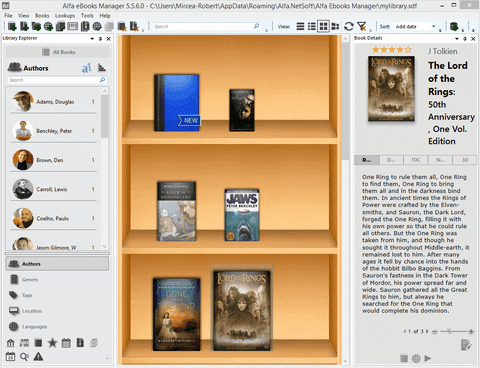Go to previous page arrow in Book Details
Image resolution: width=480 pixels, height=368 pixels.
coord(405,331)
